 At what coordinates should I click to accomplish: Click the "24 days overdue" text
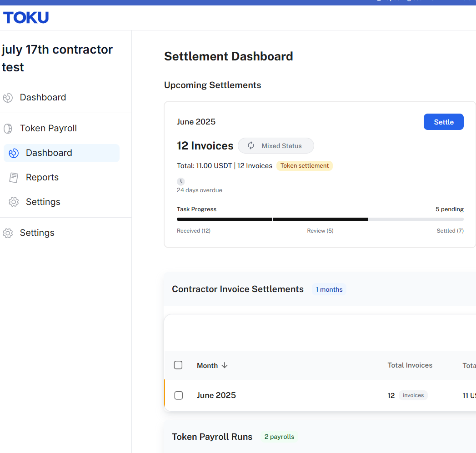pyautogui.click(x=200, y=190)
